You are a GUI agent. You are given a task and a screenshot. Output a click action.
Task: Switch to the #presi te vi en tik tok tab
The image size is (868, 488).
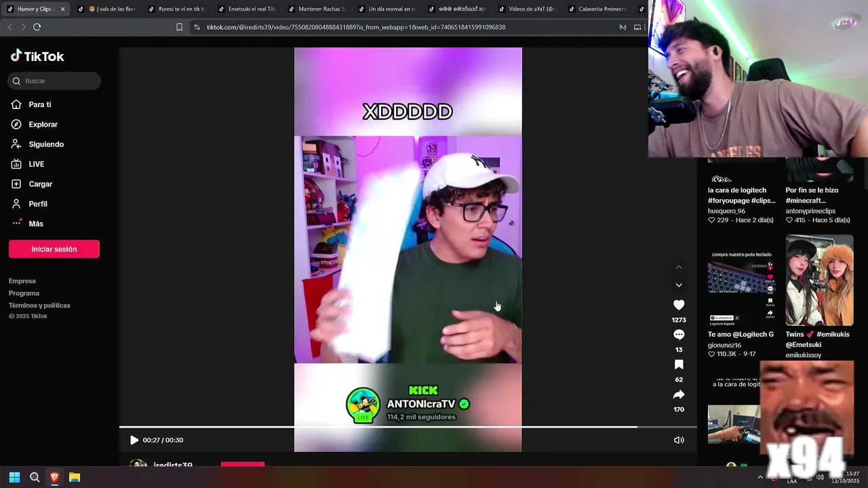point(176,9)
